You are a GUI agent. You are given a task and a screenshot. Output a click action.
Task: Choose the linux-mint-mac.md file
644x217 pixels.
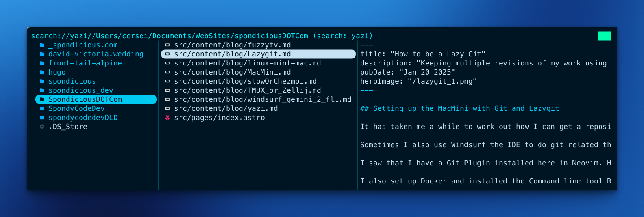click(x=247, y=63)
